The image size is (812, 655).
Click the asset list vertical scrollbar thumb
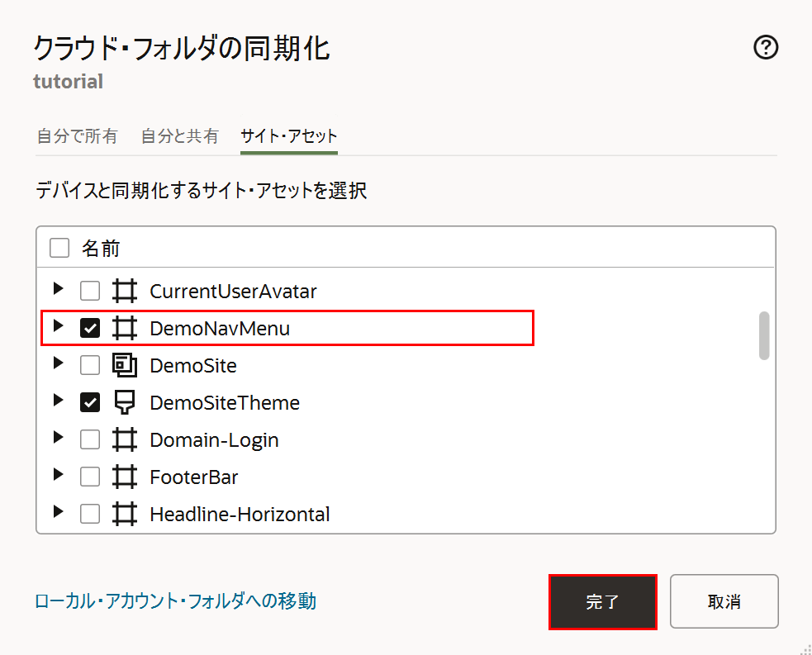coord(764,335)
